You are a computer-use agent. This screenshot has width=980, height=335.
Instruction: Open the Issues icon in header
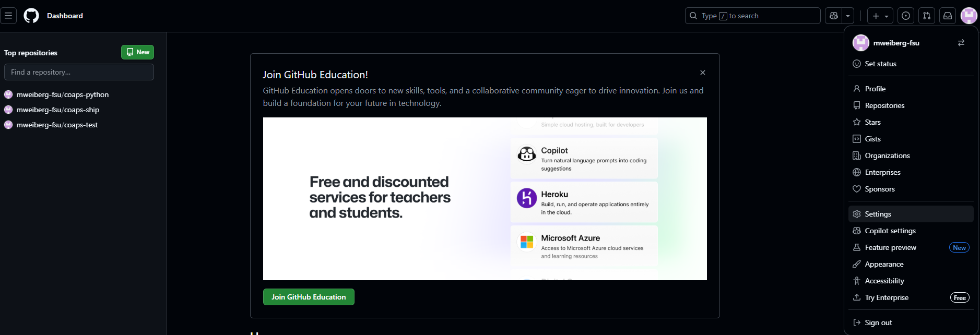(906, 16)
